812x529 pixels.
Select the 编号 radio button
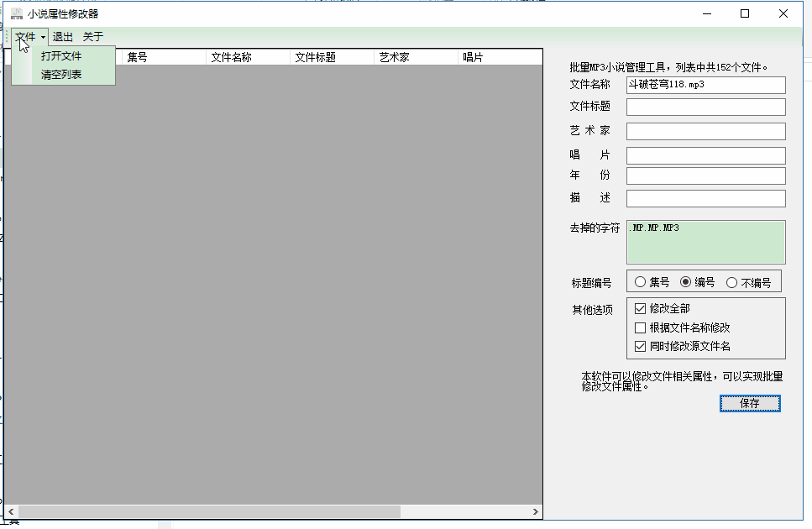pos(685,283)
